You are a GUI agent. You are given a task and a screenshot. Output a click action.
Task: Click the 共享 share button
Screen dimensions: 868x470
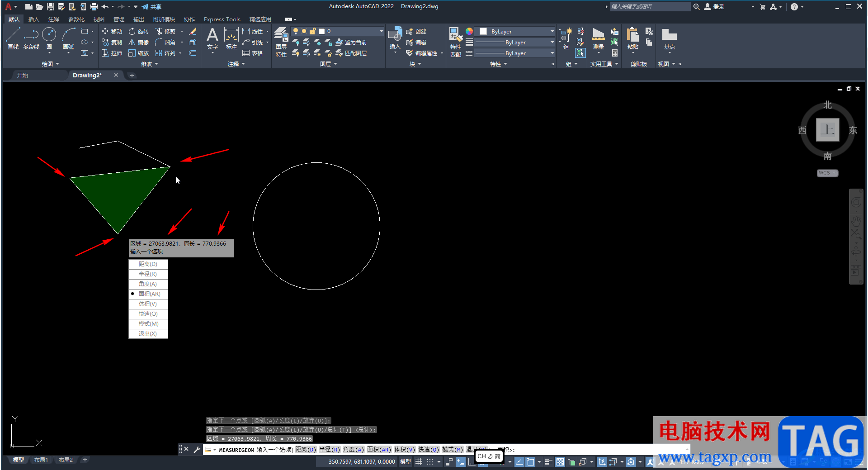click(x=151, y=7)
